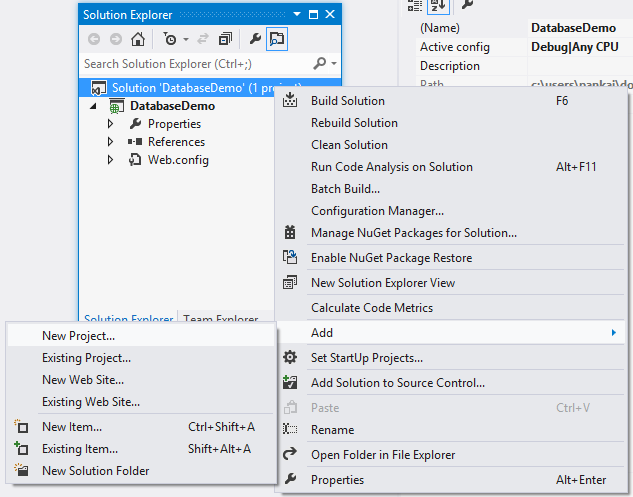Click the Back navigation arrow in Solution Explorer
This screenshot has width=633, height=497.
pyautogui.click(x=94, y=39)
